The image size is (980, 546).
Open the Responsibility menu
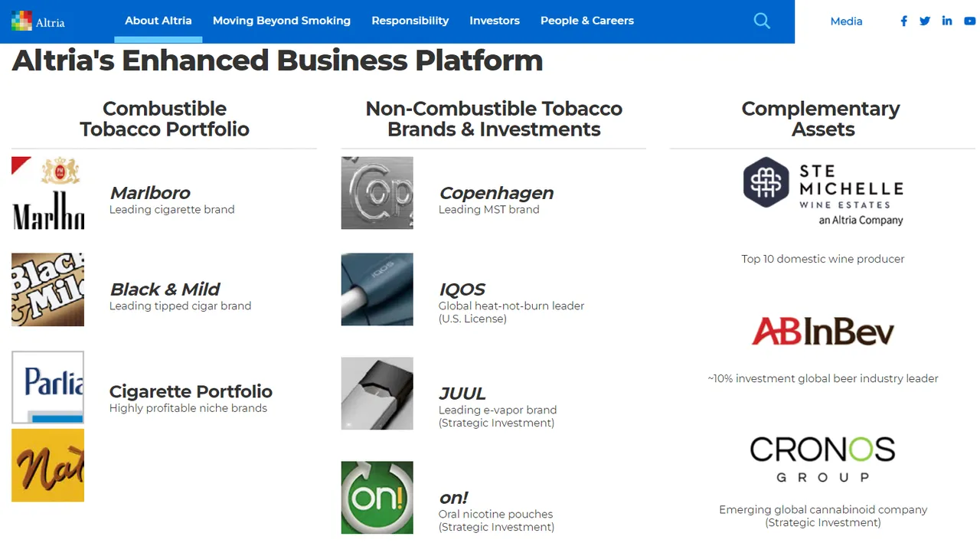pos(410,21)
